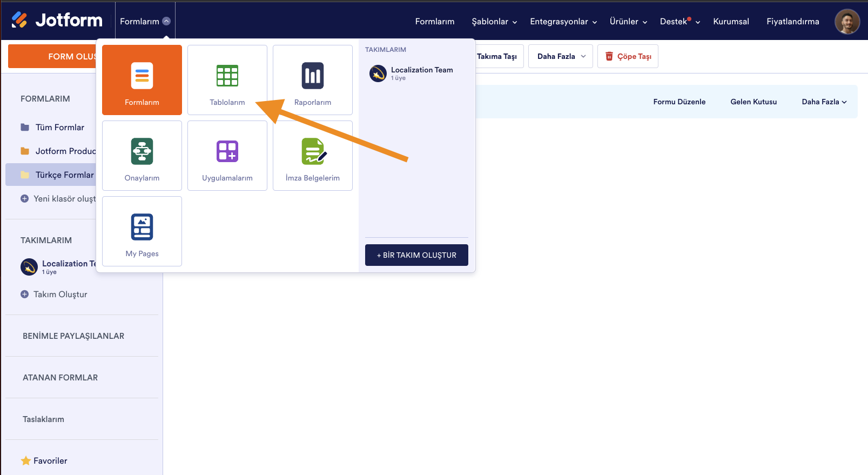Click the Tüm Formlar folder icon
The width and height of the screenshot is (868, 475).
[25, 127]
